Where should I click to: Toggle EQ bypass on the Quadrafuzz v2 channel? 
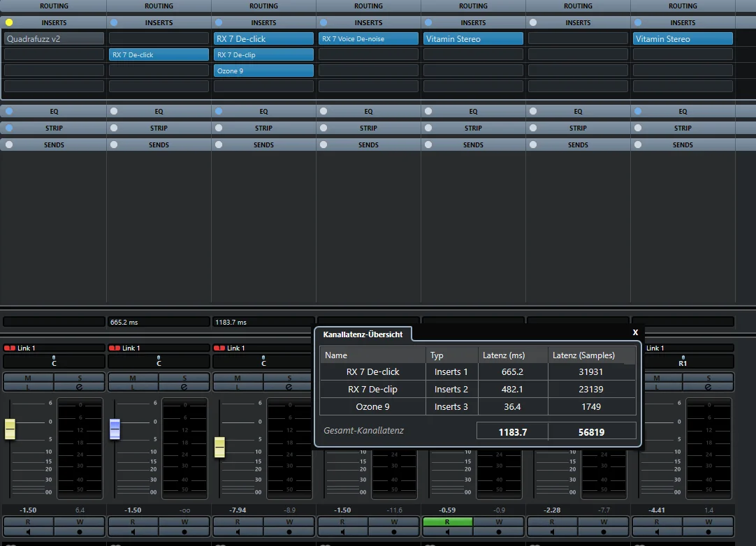tap(9, 111)
